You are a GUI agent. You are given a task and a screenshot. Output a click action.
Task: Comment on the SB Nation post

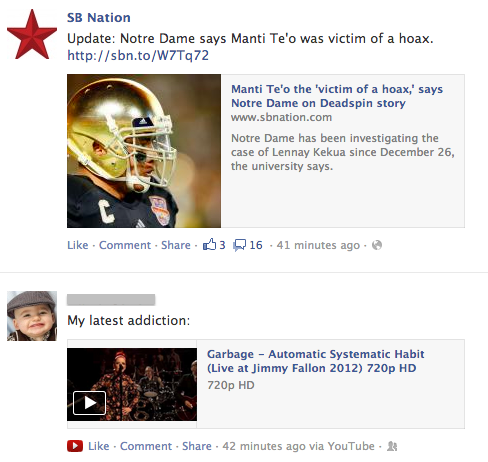(125, 245)
